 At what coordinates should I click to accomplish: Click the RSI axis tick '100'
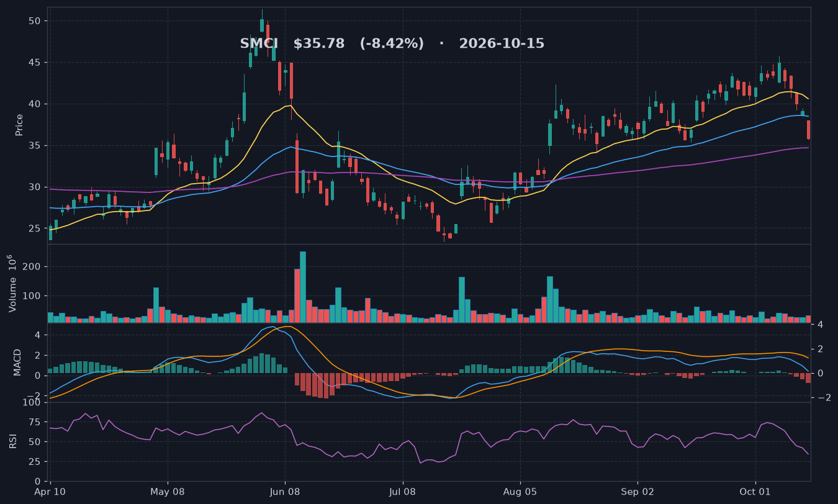click(32, 403)
